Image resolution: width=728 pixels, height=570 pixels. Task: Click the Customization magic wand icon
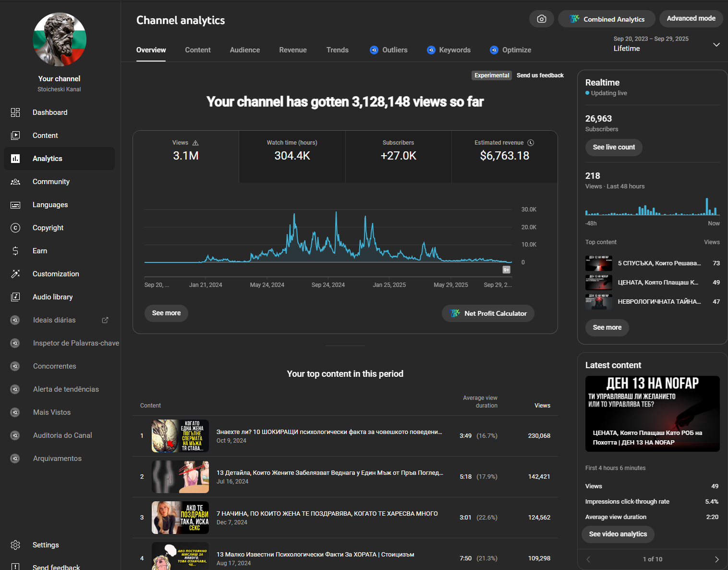pos(15,274)
